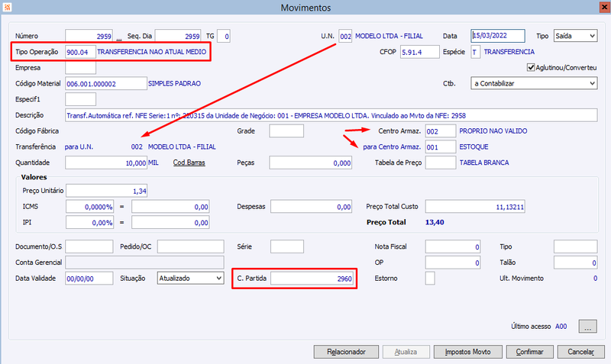Click the Documento/O.S field
The width and height of the screenshot is (611, 364).
[89, 246]
